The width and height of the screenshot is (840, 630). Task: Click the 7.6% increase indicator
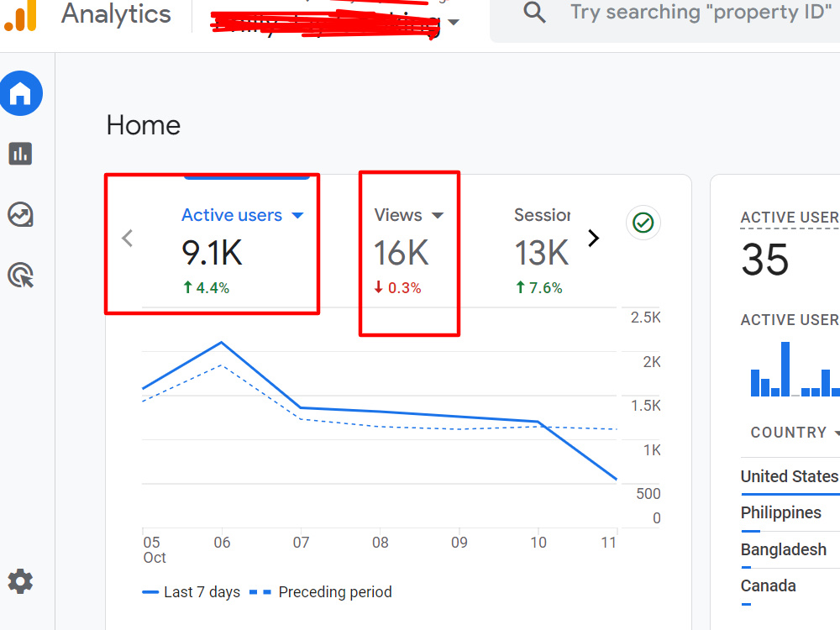click(x=539, y=287)
